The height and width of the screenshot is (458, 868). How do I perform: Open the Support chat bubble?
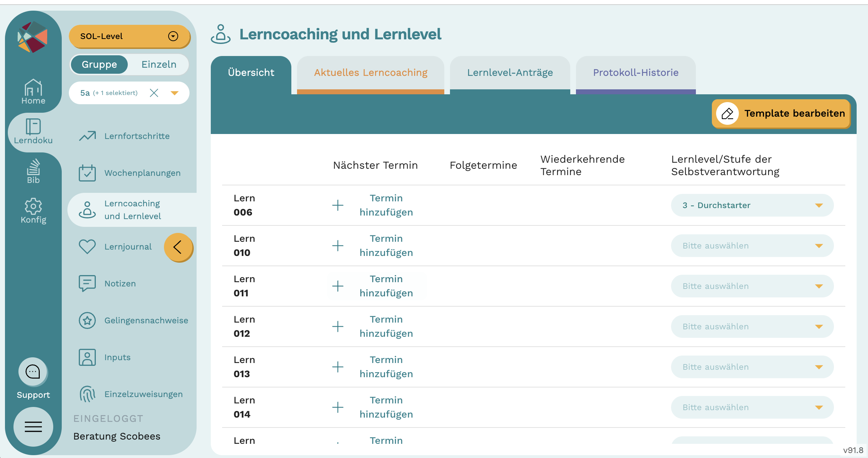point(33,372)
